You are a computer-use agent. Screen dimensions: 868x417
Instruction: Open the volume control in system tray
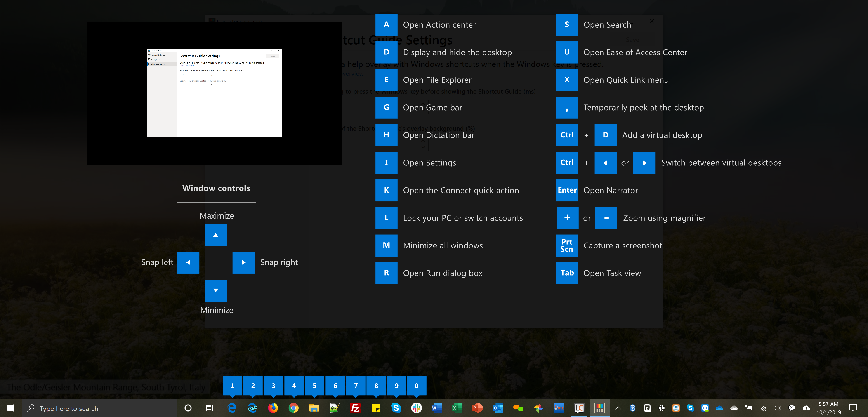point(777,408)
